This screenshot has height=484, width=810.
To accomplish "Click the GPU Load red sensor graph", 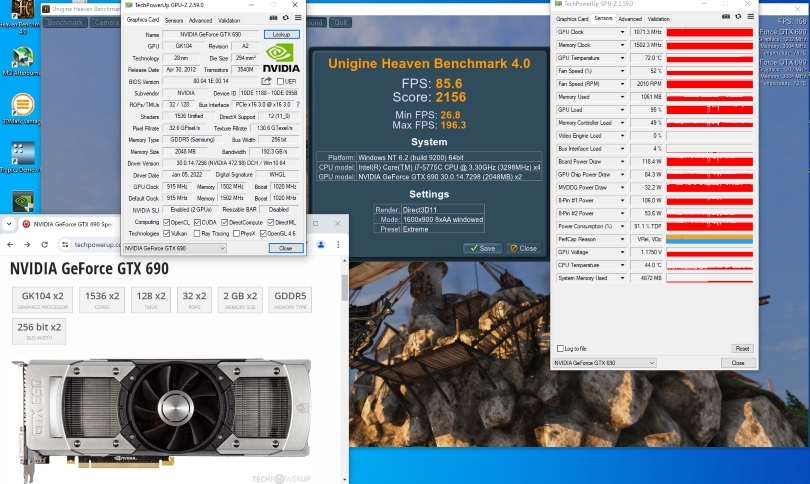I will (x=709, y=110).
